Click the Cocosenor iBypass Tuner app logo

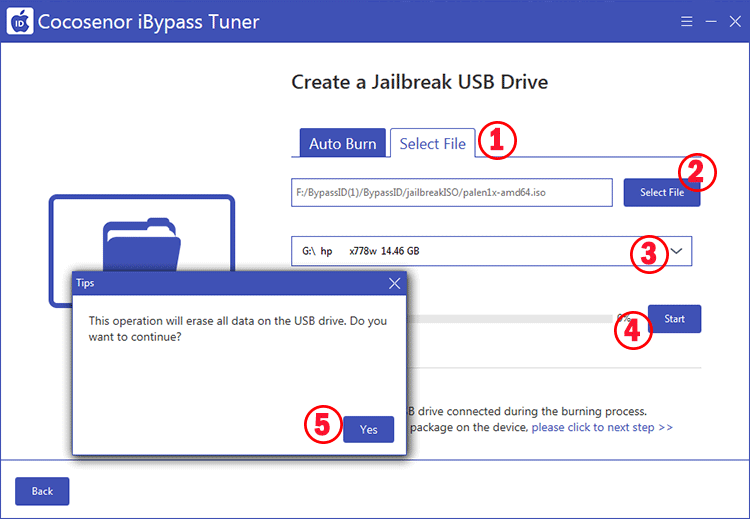click(20, 21)
